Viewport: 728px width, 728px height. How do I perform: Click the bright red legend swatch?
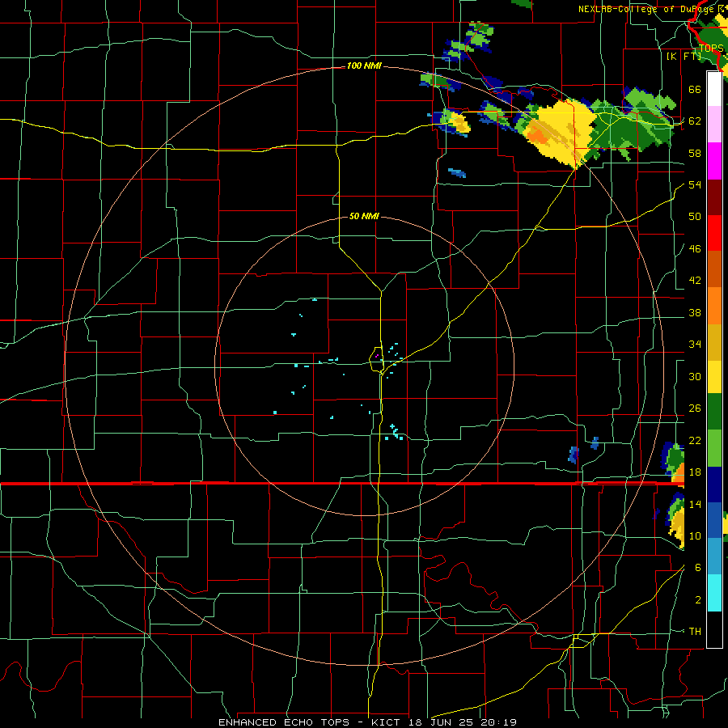(714, 233)
